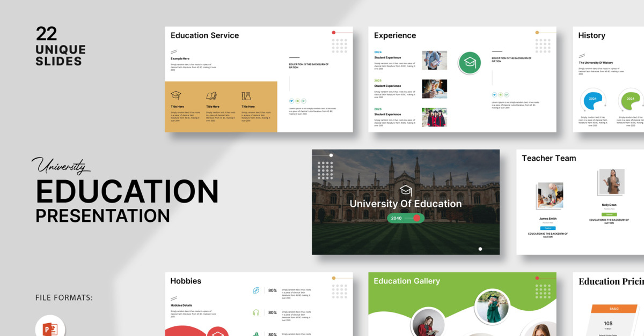Click the football icon in Hobbies slide
The height and width of the screenshot is (336, 644).
point(256,290)
